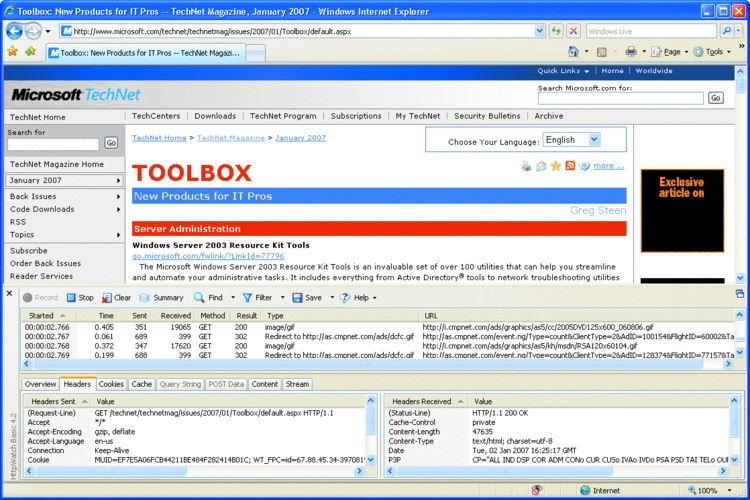Click the more ... link
Screen dimensions: 750x500
609,166
